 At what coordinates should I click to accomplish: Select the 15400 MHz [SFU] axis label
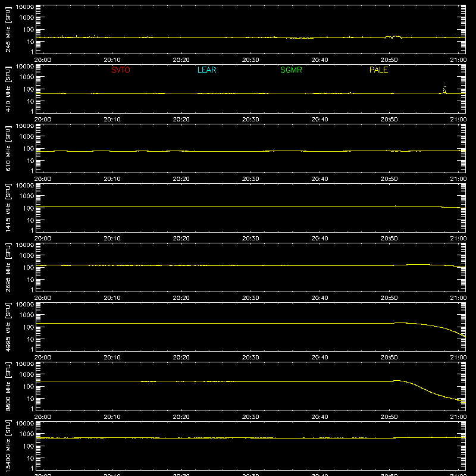click(8, 446)
